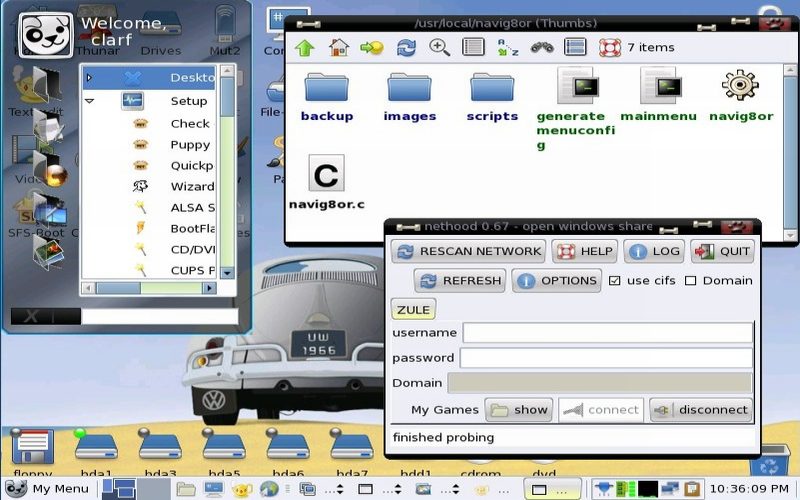Select the navig8or executable gear icon
The image size is (800, 500).
click(741, 96)
